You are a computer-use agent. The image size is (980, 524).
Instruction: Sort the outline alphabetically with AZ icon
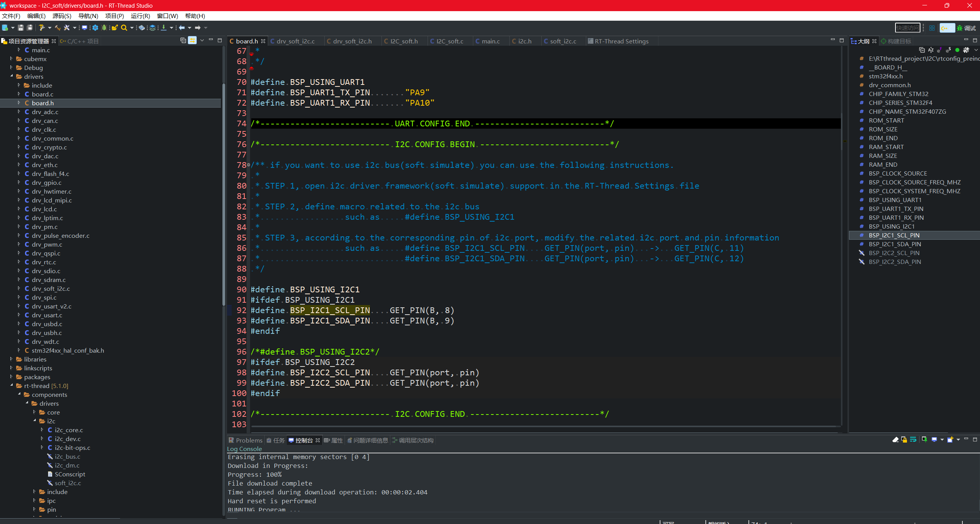(931, 50)
